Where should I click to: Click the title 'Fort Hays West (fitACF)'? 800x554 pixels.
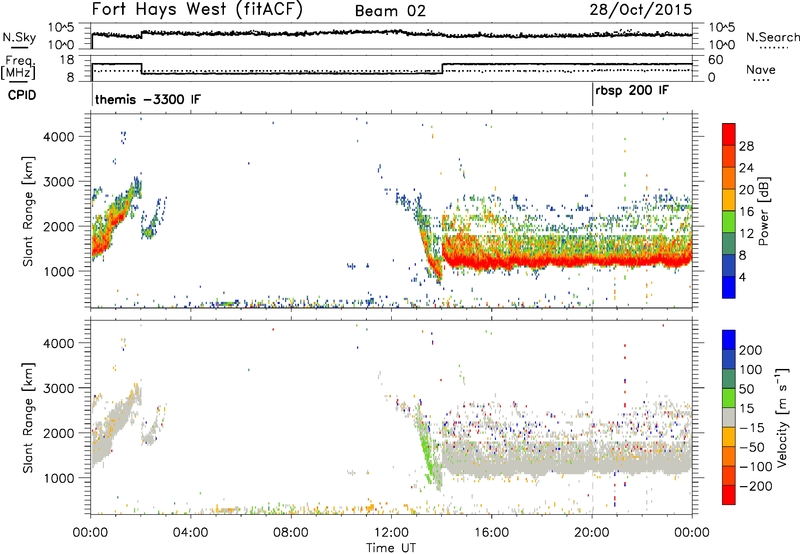197,10
